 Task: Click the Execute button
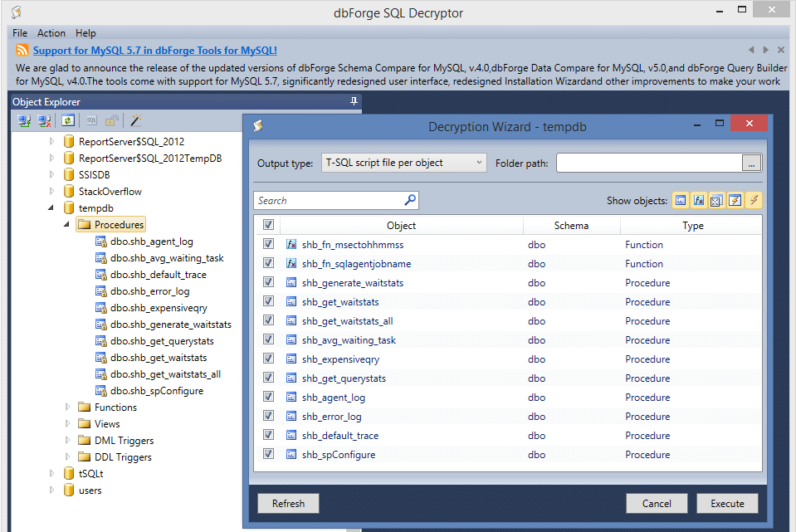(727, 504)
